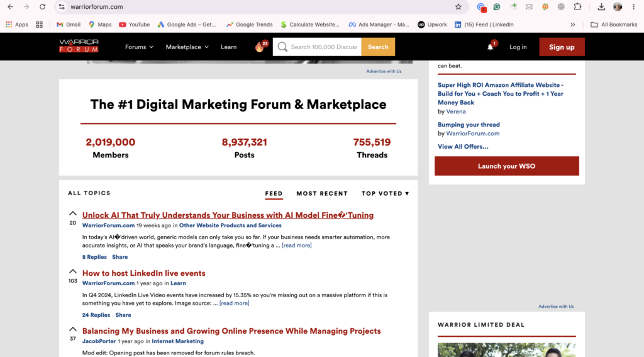Open the Ads Manager bookmark
644x357 pixels.
(379, 25)
